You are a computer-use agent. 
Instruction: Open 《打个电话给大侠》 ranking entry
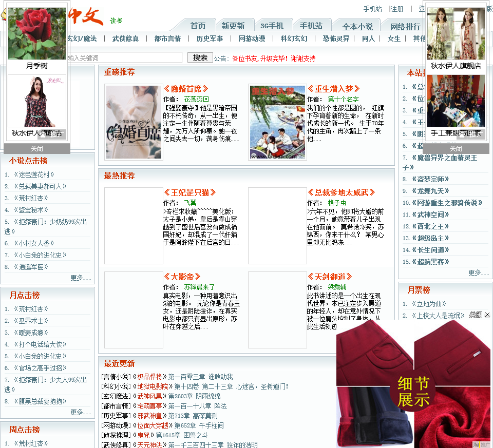coord(40,344)
